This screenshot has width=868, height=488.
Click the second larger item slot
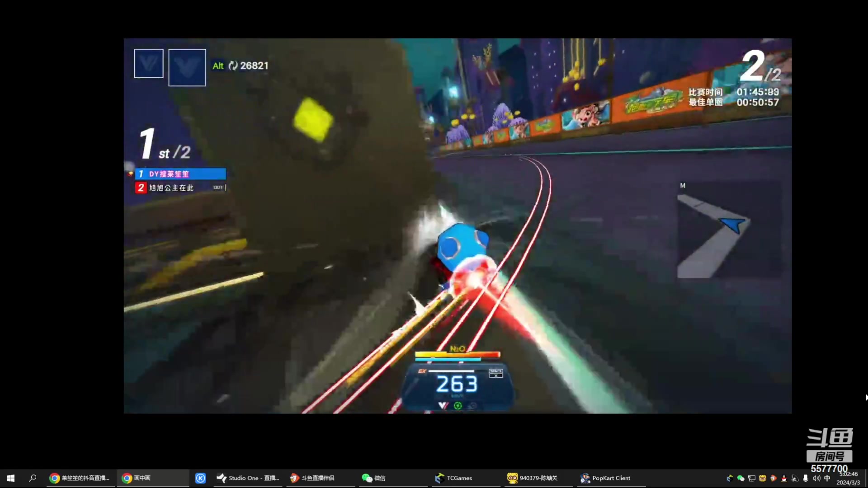click(x=187, y=67)
